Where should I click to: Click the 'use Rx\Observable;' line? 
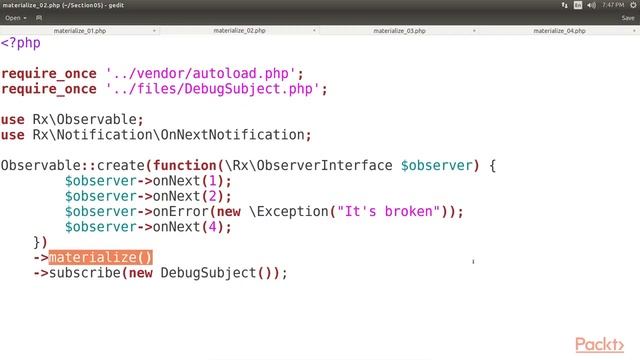[72, 120]
